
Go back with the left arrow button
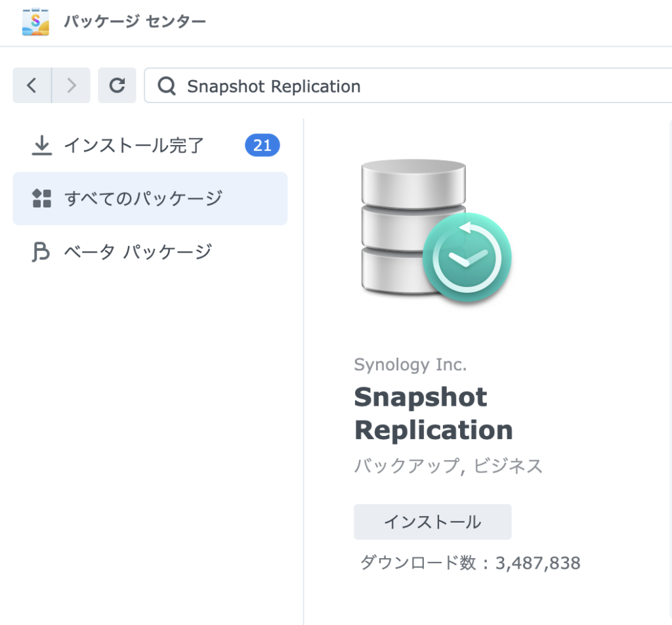point(32,85)
